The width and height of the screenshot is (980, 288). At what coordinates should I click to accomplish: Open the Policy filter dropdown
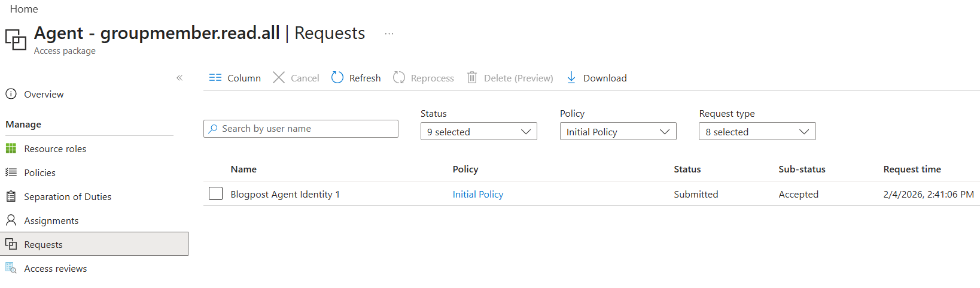pyautogui.click(x=617, y=132)
